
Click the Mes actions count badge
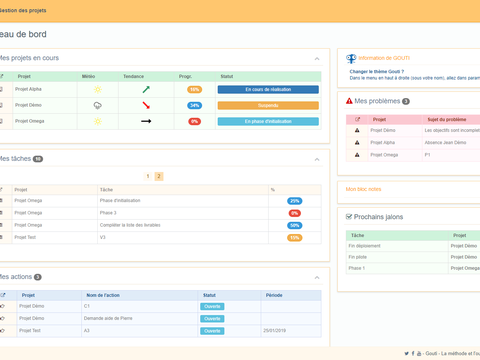(x=38, y=277)
